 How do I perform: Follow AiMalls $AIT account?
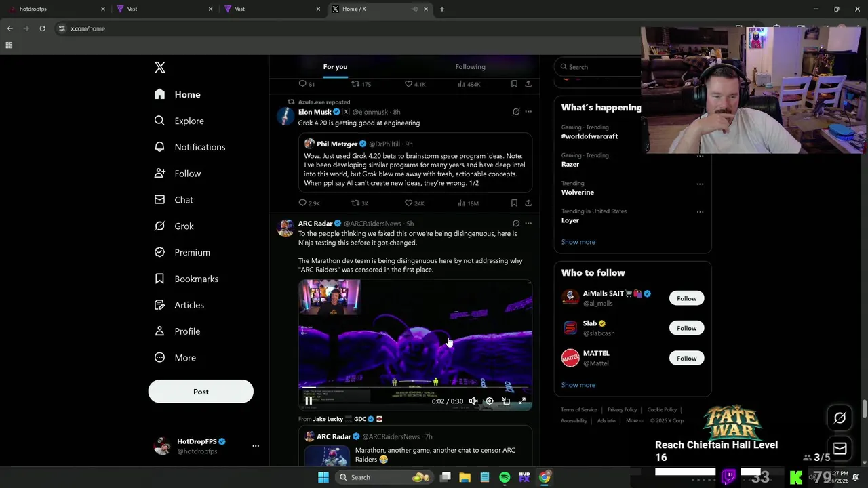pyautogui.click(x=686, y=298)
